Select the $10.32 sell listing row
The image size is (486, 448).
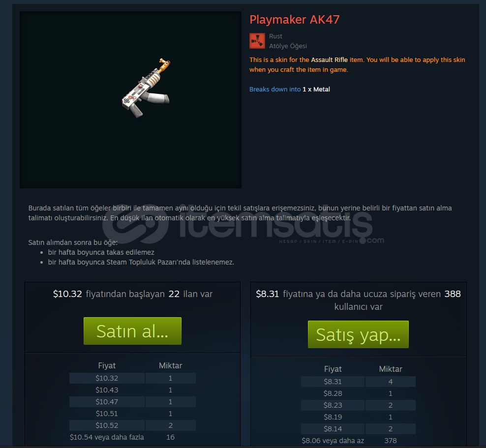(x=132, y=378)
